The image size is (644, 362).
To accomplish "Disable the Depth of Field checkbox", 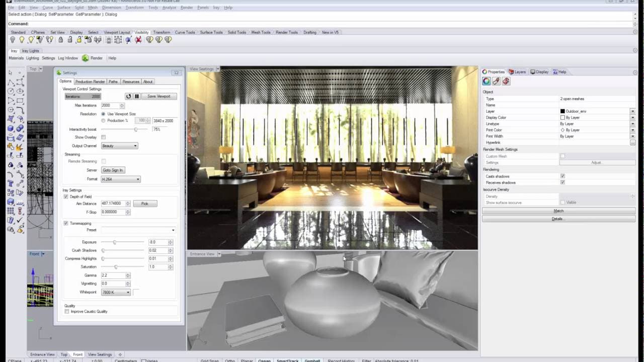I will (66, 197).
